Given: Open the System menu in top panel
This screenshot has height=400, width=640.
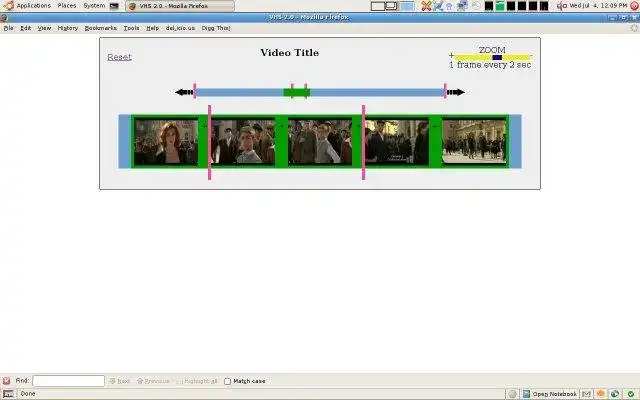Looking at the screenshot, I should pos(94,6).
